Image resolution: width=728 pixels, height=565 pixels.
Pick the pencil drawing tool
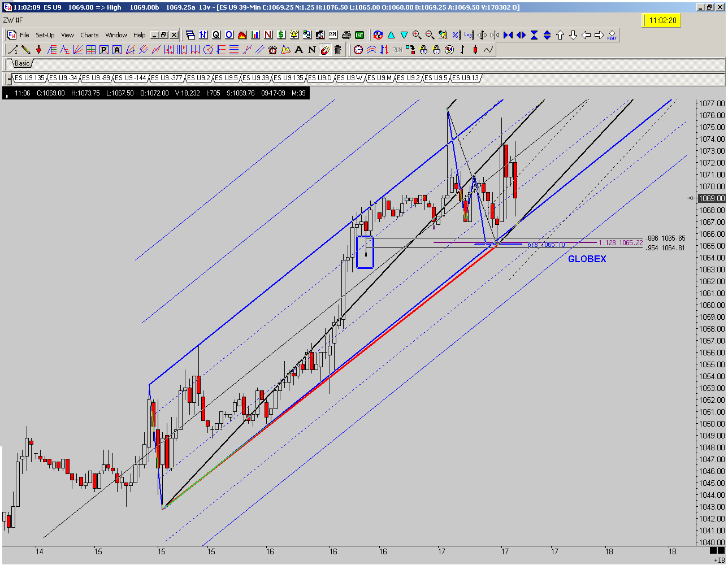[x=26, y=50]
